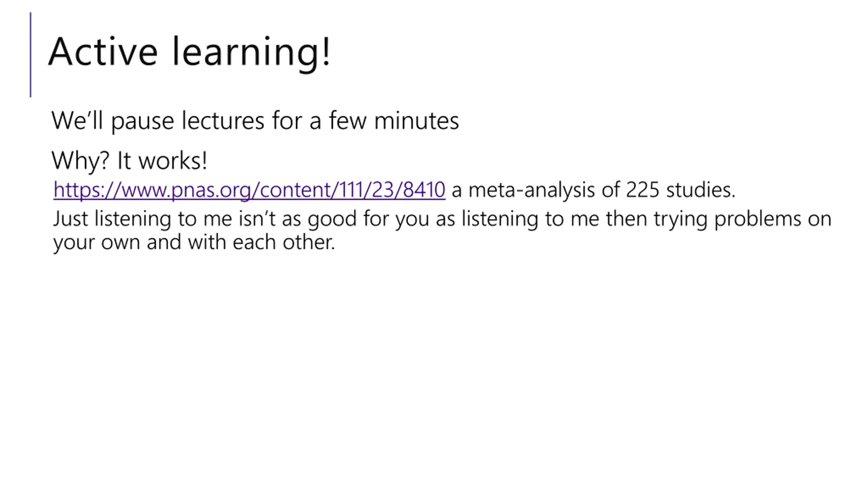Image resolution: width=868 pixels, height=488 pixels.
Task: Click the word "Active" in the title
Action: coord(103,52)
